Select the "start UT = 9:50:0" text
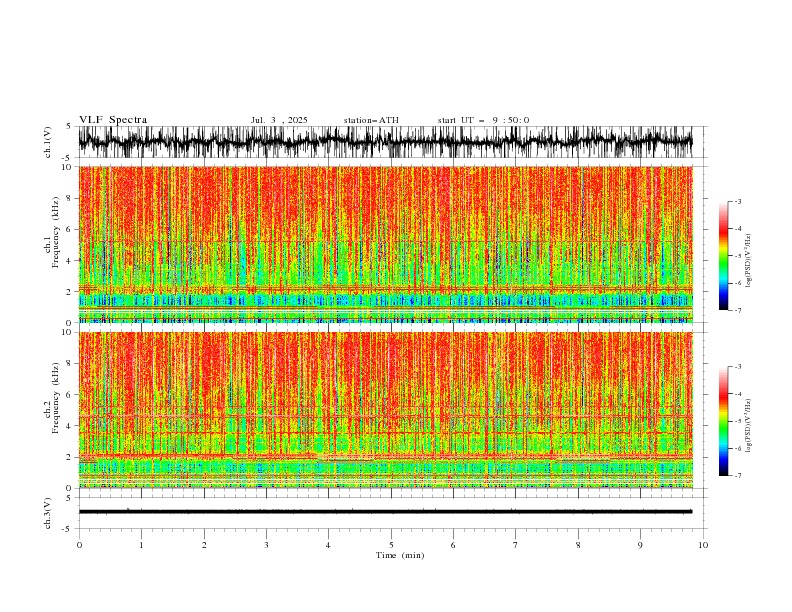Viewport: 792px width, 612px height. click(x=483, y=120)
